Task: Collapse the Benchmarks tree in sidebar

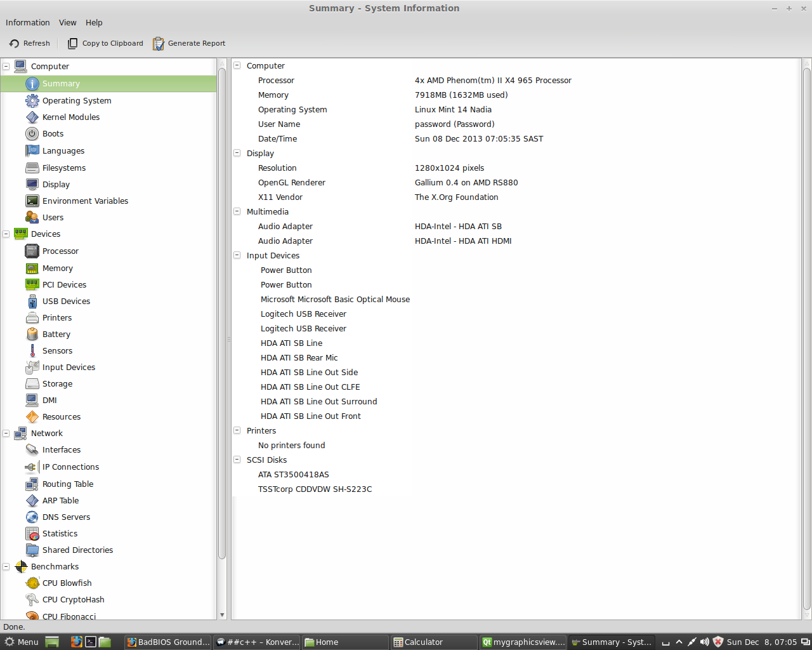Action: (6, 566)
